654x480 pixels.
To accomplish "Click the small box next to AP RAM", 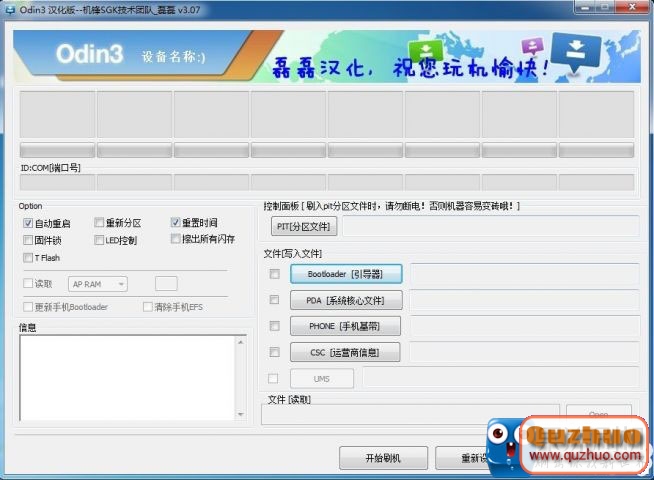I will coord(166,284).
